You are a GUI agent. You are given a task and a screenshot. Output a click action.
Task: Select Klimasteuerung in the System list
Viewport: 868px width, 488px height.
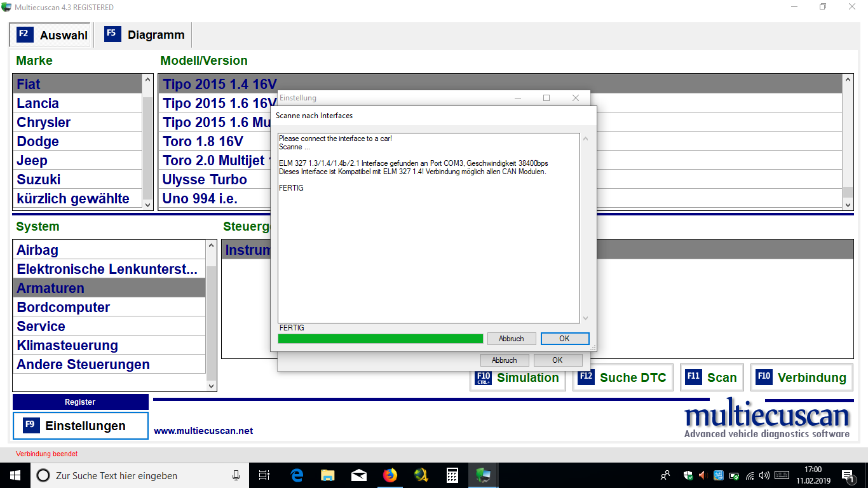click(67, 346)
